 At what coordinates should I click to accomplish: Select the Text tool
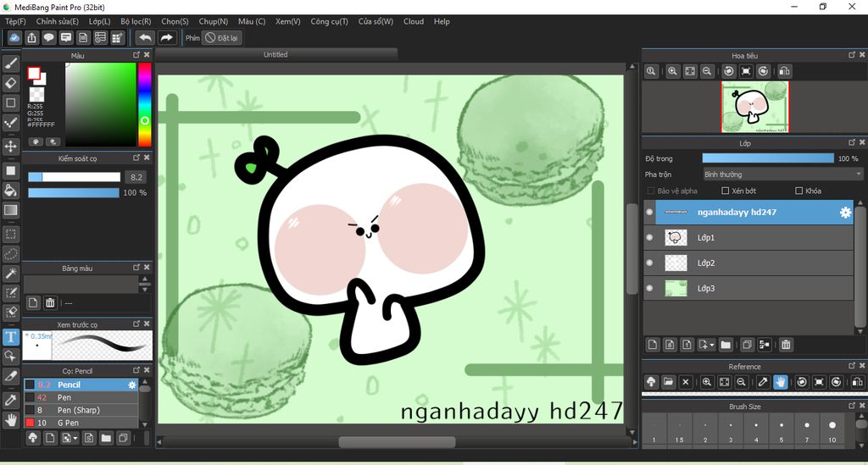pos(10,337)
